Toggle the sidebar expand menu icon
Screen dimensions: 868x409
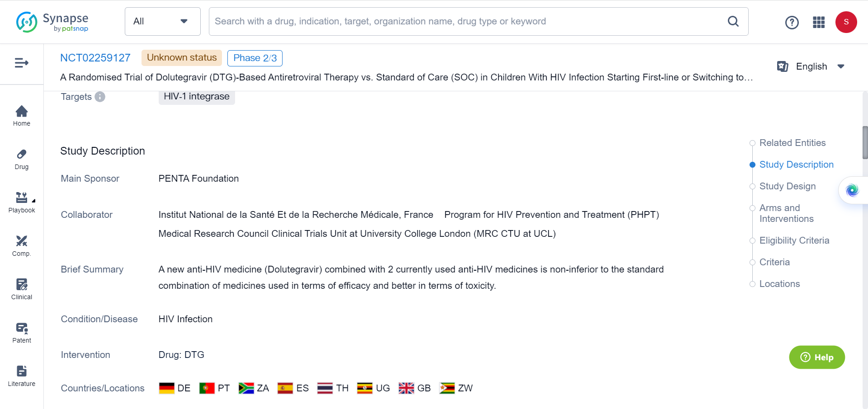21,63
